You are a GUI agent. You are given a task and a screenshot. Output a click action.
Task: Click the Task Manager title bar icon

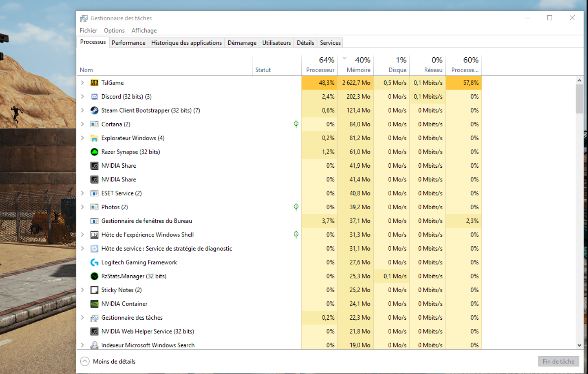(84, 18)
